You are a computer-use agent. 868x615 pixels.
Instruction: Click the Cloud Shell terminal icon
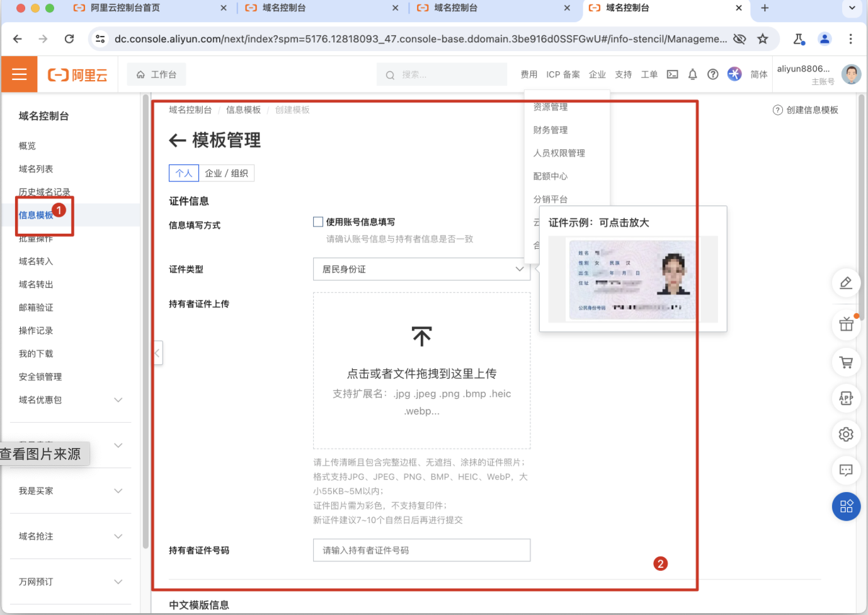coord(673,74)
